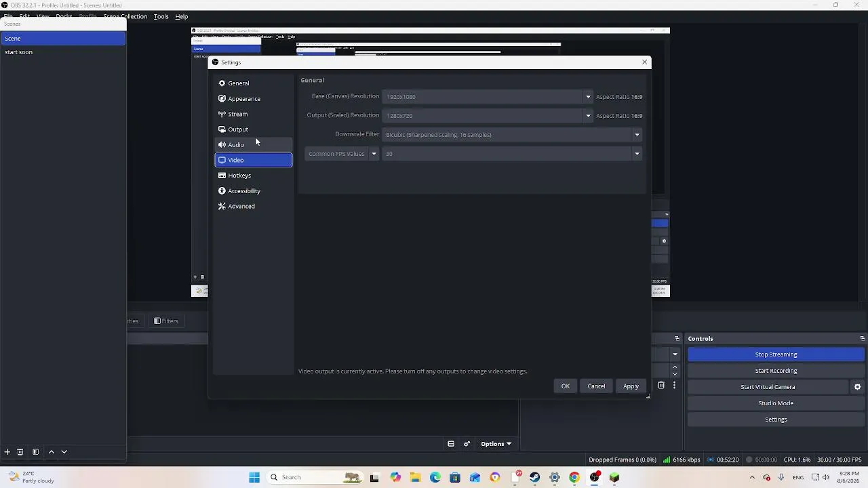Open Audio settings category

tap(253, 145)
